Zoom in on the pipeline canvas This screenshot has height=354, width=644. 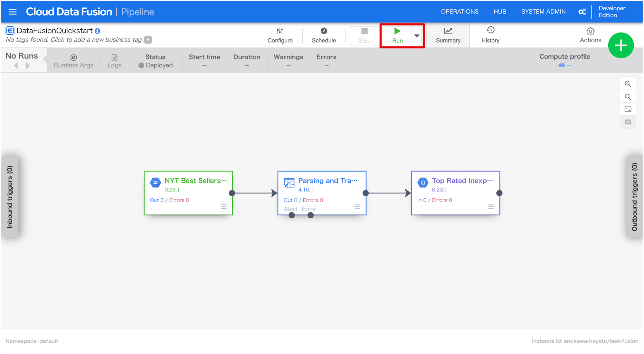point(628,84)
